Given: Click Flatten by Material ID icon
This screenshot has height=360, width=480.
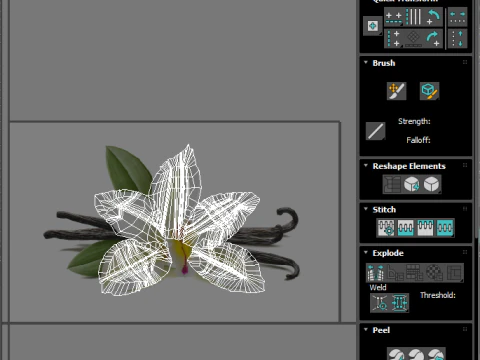Looking at the screenshot, I should pyautogui.click(x=434, y=273).
